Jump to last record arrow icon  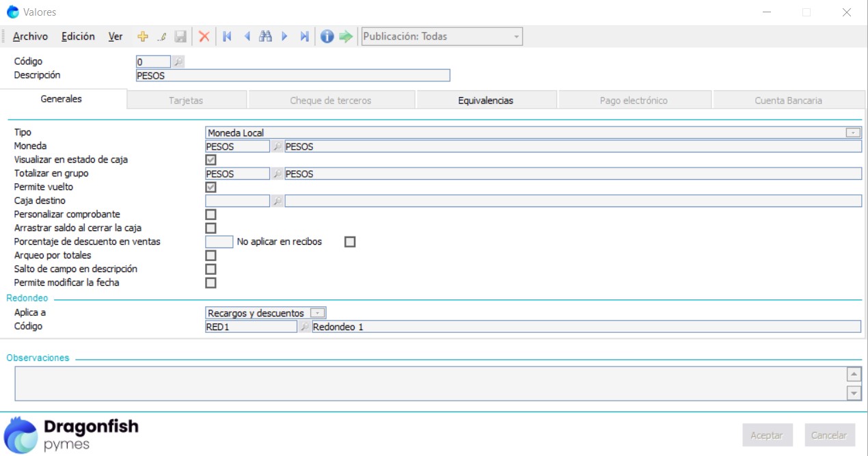coord(304,37)
